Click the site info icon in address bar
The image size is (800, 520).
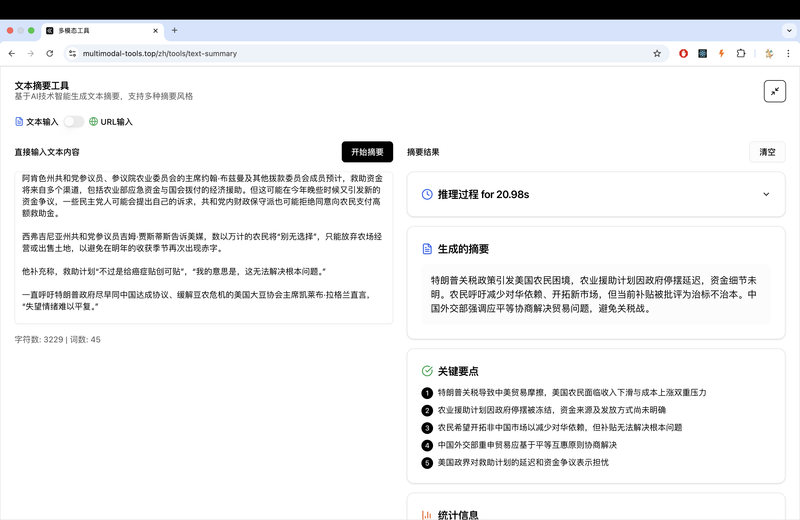(72, 53)
